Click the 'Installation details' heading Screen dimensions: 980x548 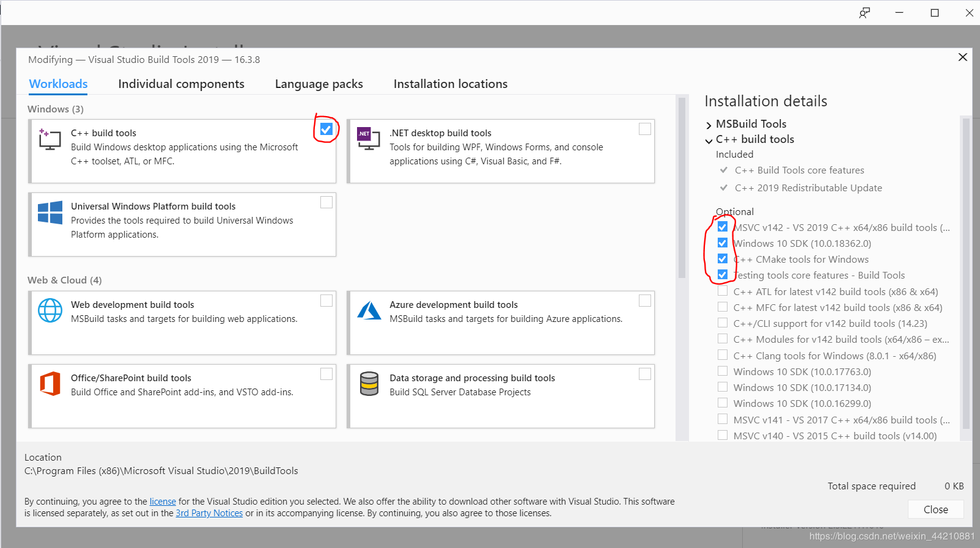[x=766, y=101]
